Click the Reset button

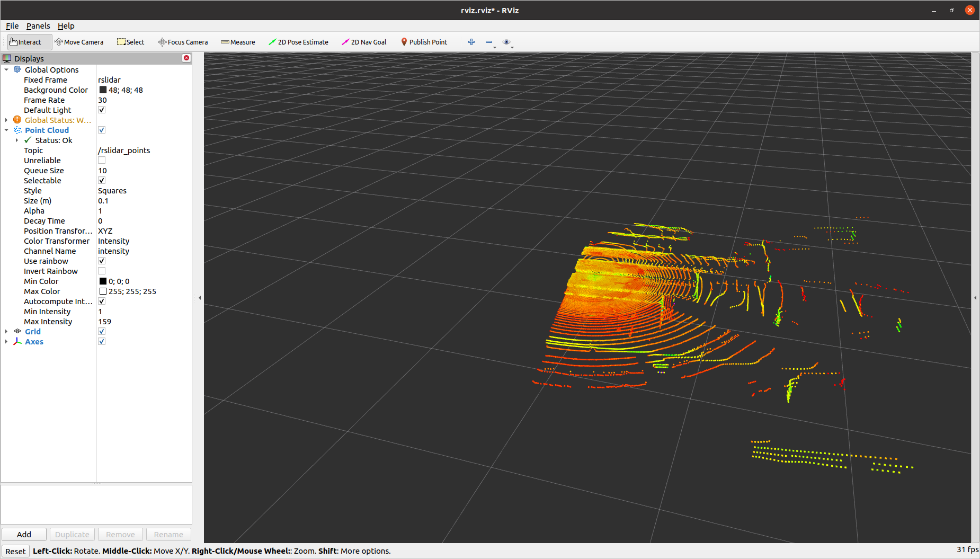(15, 551)
